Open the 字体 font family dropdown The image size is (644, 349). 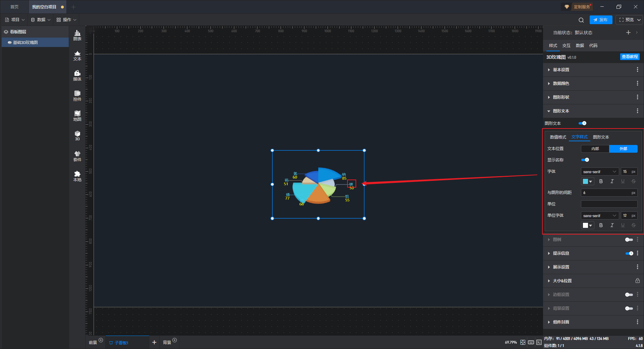pos(600,171)
